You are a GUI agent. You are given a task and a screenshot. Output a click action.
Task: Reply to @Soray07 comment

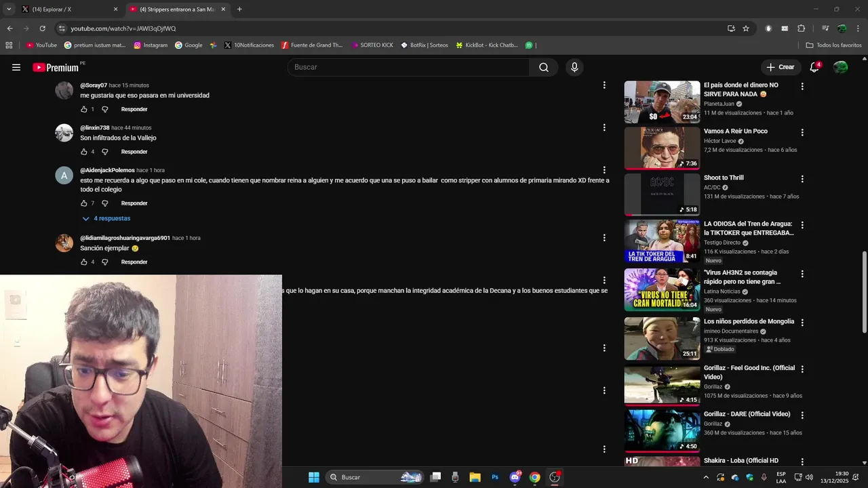tap(134, 109)
